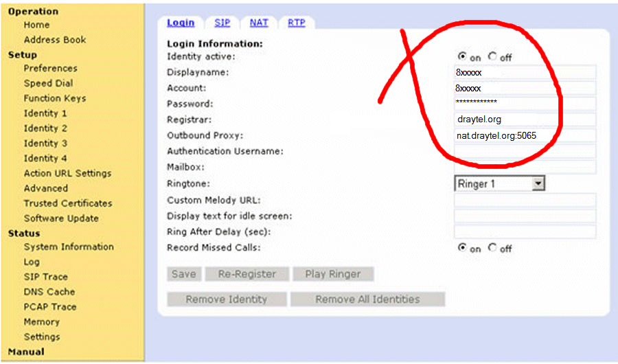Set Identity active to on

click(x=462, y=56)
